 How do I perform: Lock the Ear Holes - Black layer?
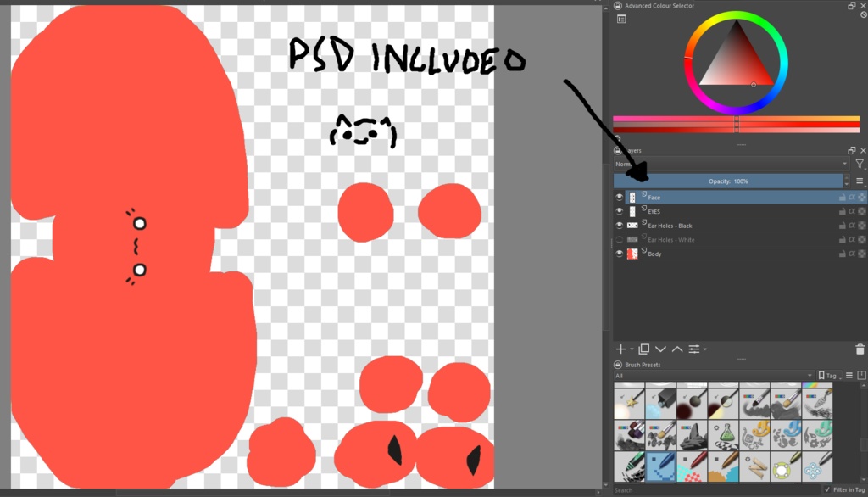point(842,226)
